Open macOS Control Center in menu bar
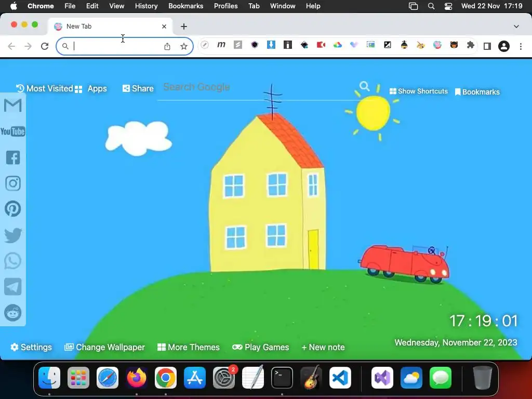532x399 pixels. [x=448, y=6]
